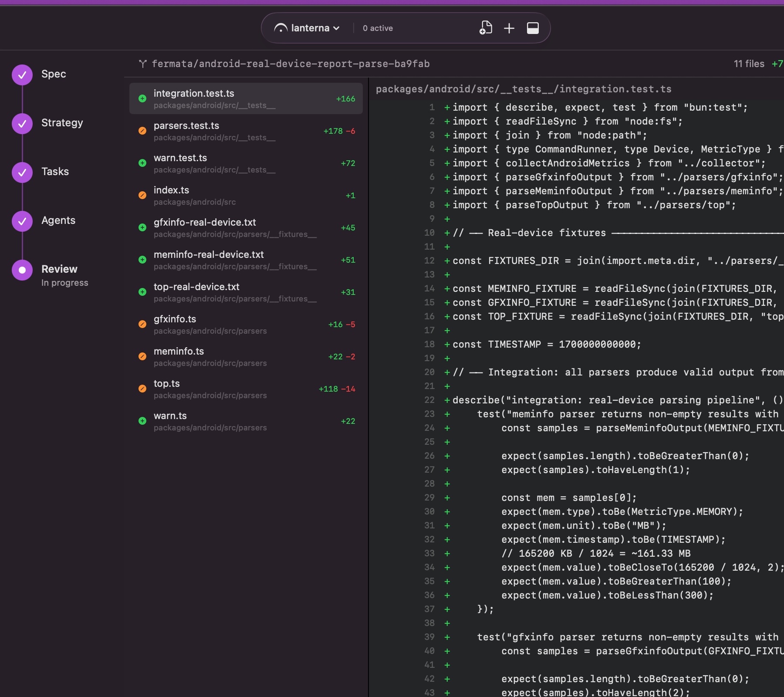Select parsers.test.ts in file list

[246, 131]
